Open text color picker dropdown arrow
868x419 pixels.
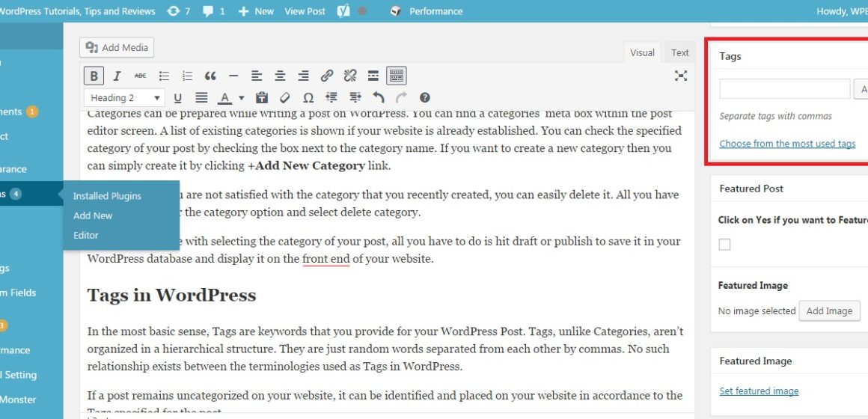242,98
